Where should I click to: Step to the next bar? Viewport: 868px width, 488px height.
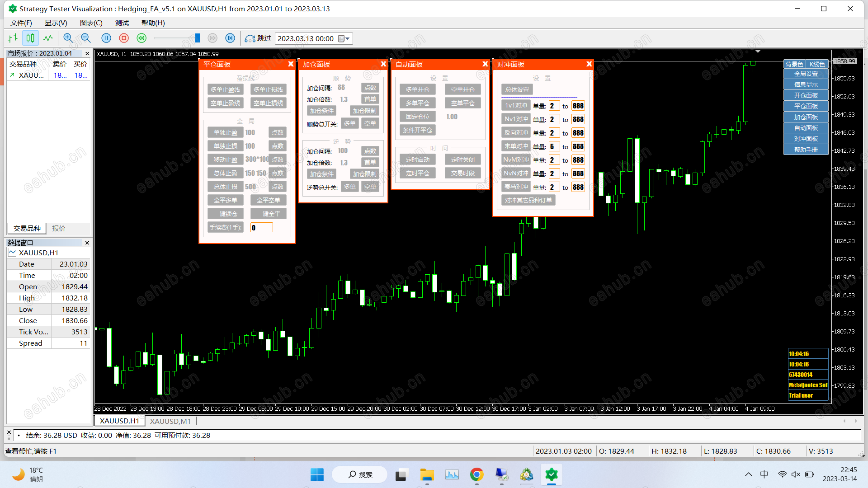pos(230,38)
